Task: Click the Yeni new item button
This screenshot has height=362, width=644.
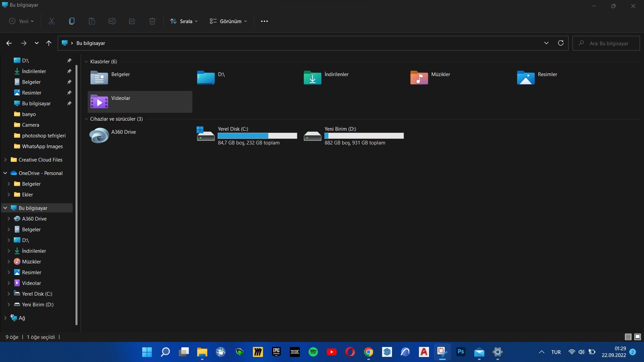Action: click(x=21, y=21)
